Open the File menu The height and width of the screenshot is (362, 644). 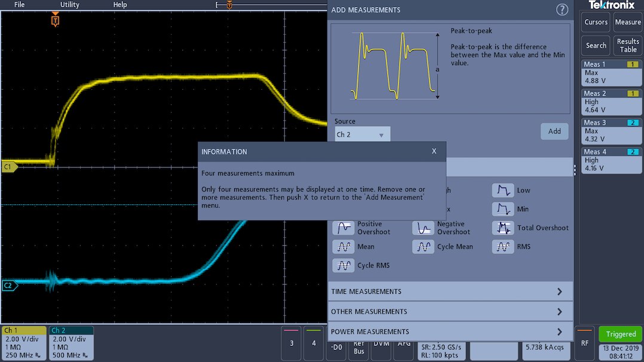pyautogui.click(x=20, y=5)
